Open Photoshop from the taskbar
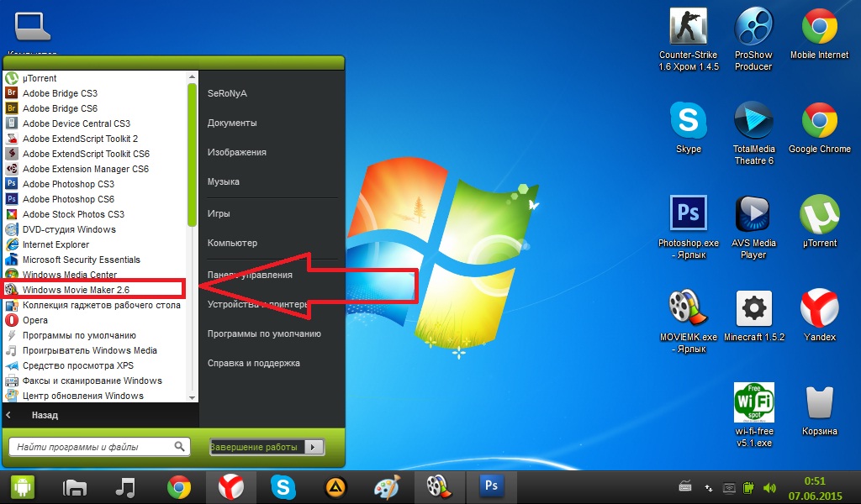This screenshot has width=861, height=504. point(491,486)
